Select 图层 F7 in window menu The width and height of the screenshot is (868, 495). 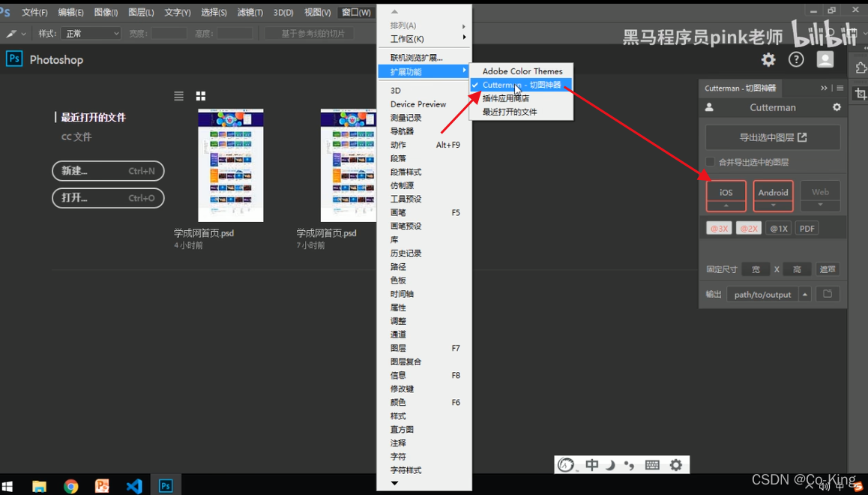[424, 348]
